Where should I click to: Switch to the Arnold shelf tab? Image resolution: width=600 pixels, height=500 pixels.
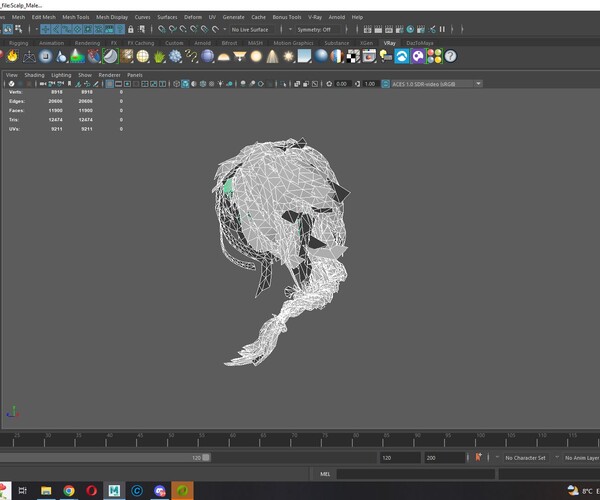(x=202, y=43)
